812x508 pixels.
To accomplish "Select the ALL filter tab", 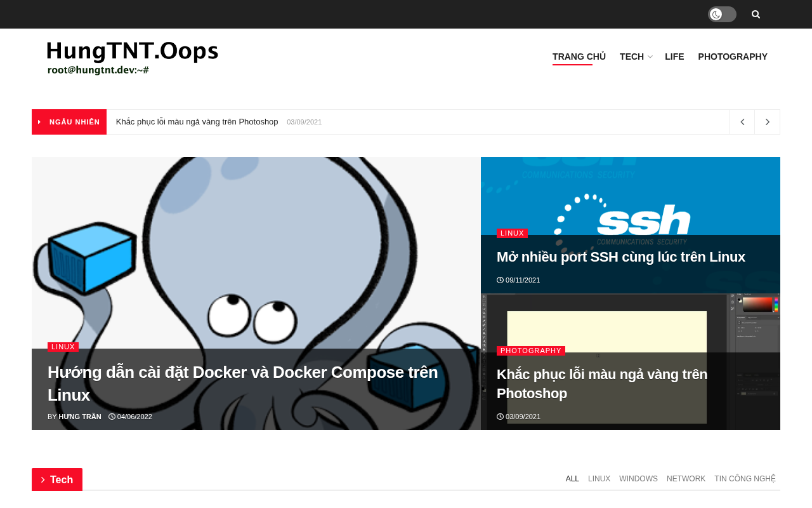I will pyautogui.click(x=572, y=479).
